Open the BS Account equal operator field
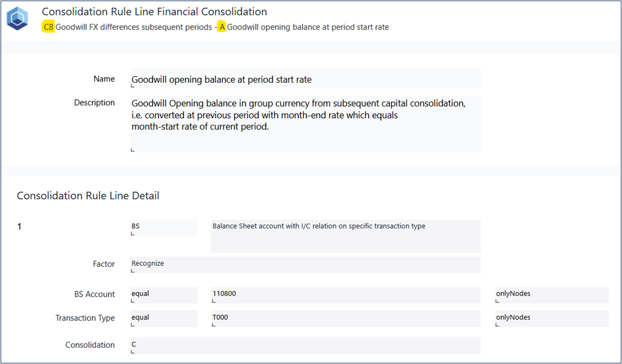The image size is (622, 364). point(163,295)
